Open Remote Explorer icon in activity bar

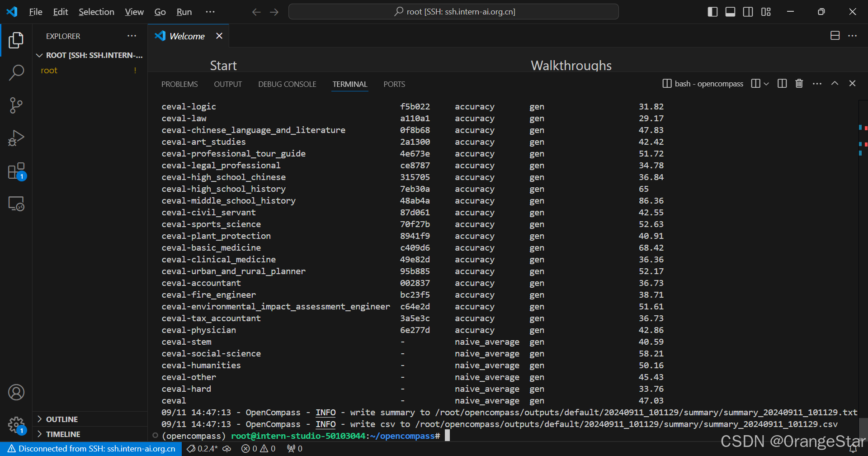pos(16,204)
